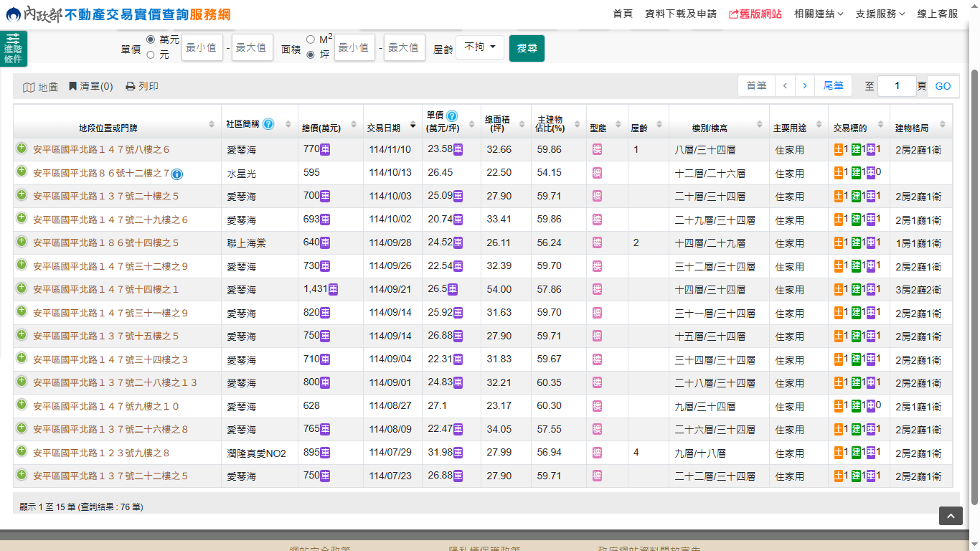Click the purple 車 icon beside total price 1,431

coord(334,289)
